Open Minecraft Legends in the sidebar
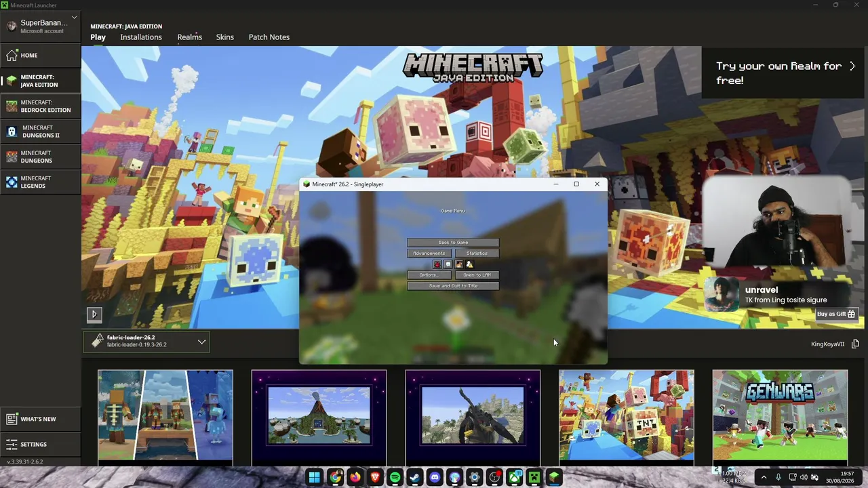 pos(41,182)
